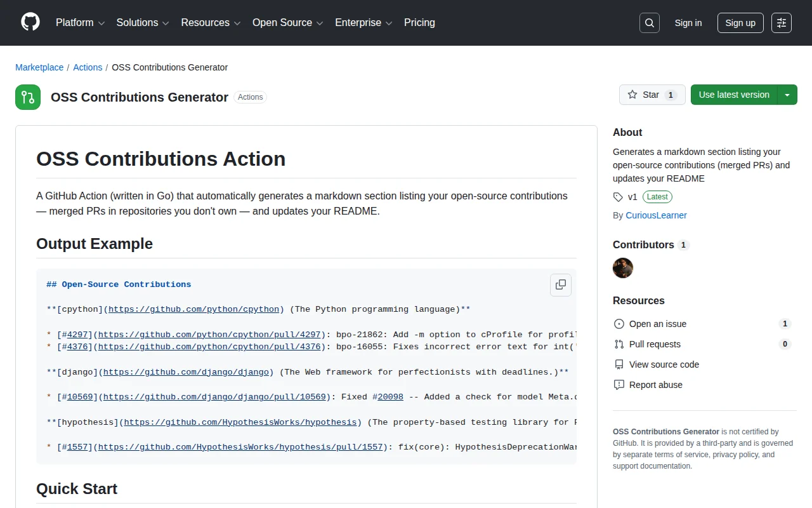Click the v1 release tag icon
The width and height of the screenshot is (812, 508).
point(618,197)
